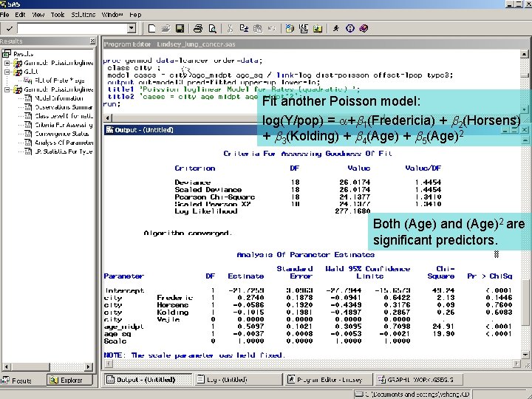Expand the first Genmod Poisson loglinear node

(x=7, y=63)
